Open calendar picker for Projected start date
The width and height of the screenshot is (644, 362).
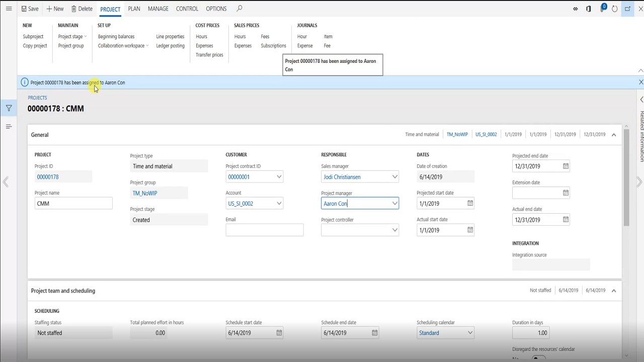(470, 203)
